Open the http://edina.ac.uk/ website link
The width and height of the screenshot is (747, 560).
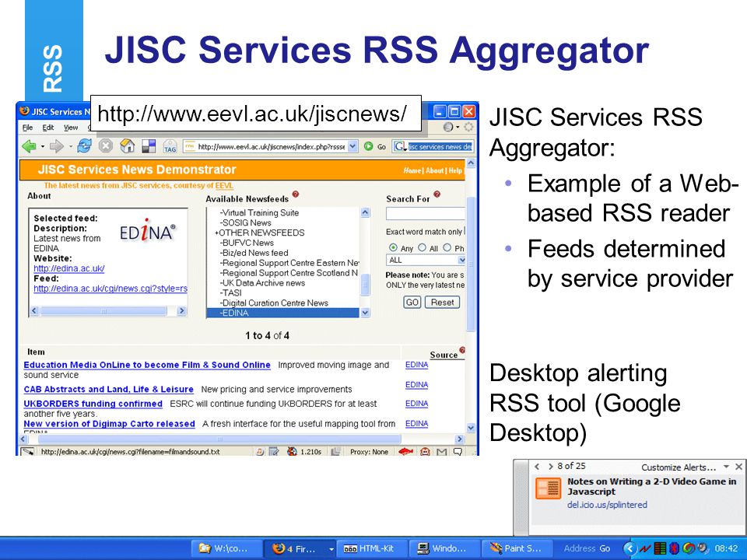tap(69, 268)
